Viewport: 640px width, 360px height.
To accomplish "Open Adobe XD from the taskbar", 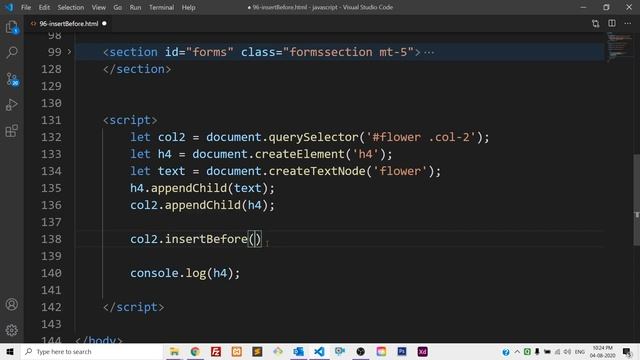I will click(x=422, y=351).
